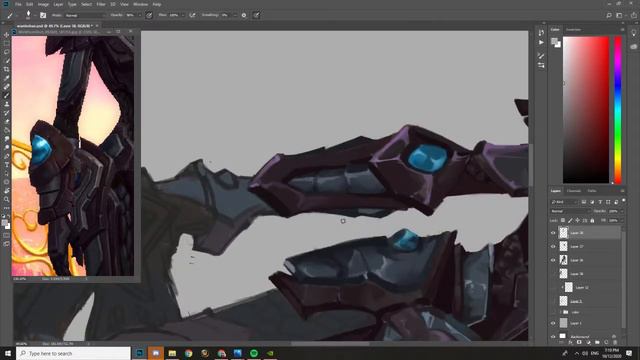Image resolution: width=640 pixels, height=360 pixels.
Task: Open the Image menu
Action: click(x=43, y=4)
